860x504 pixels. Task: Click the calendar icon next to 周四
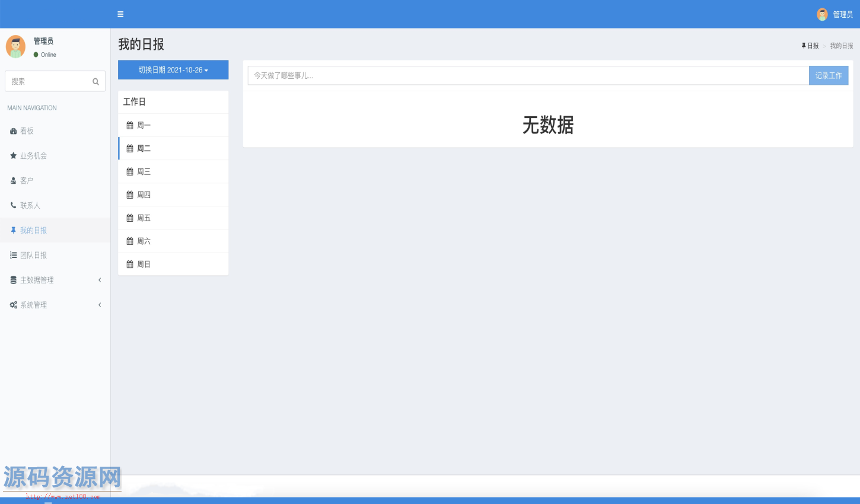(130, 195)
